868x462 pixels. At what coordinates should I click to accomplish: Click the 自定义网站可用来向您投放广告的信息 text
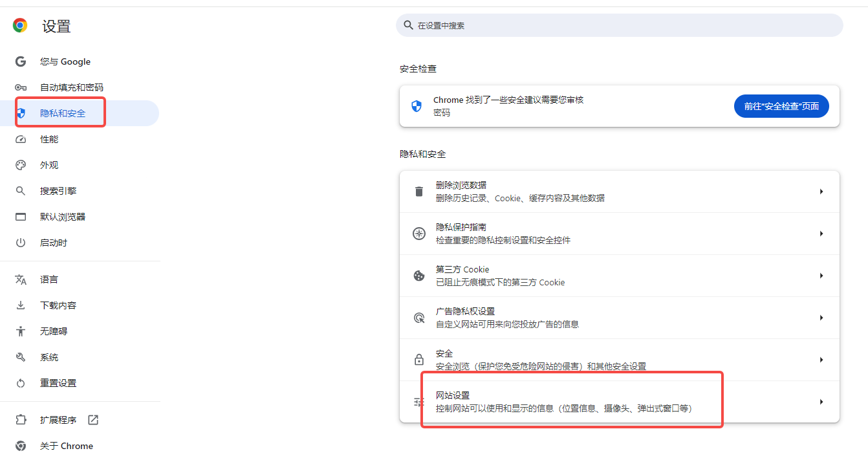click(507, 324)
